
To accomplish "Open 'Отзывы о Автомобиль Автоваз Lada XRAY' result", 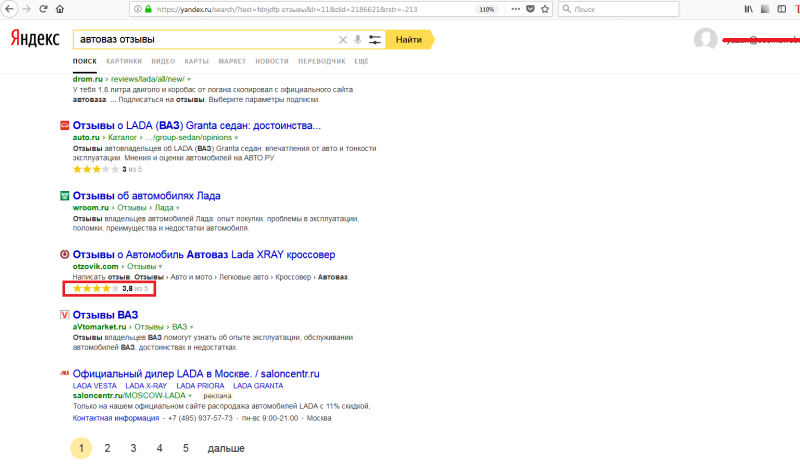I will coord(204,255).
